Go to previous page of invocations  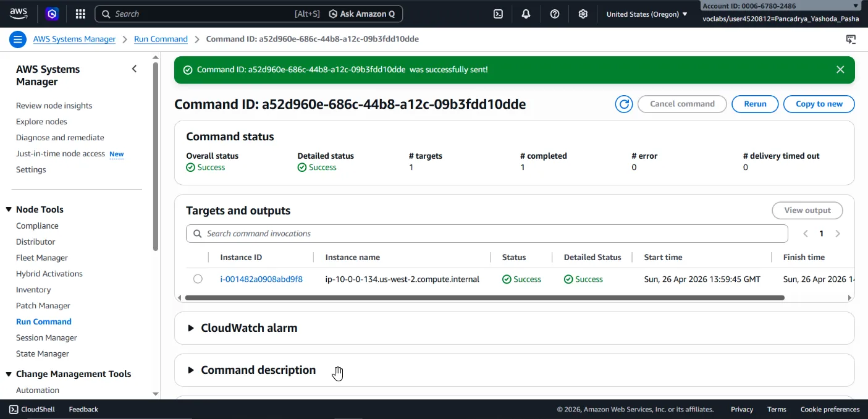point(805,234)
